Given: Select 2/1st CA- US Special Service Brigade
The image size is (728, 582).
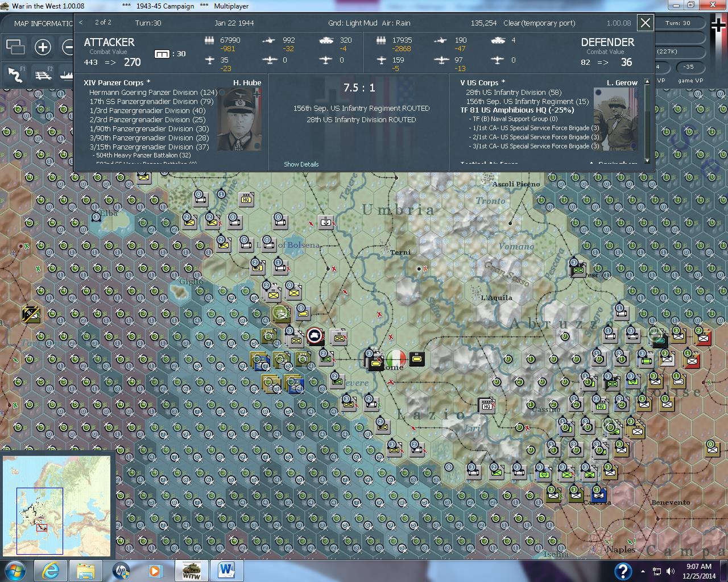Looking at the screenshot, I should point(534,137).
